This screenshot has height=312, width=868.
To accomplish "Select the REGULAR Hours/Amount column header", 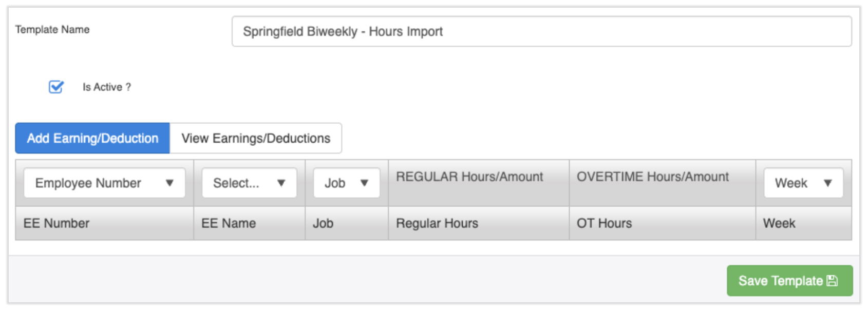I will tap(469, 177).
